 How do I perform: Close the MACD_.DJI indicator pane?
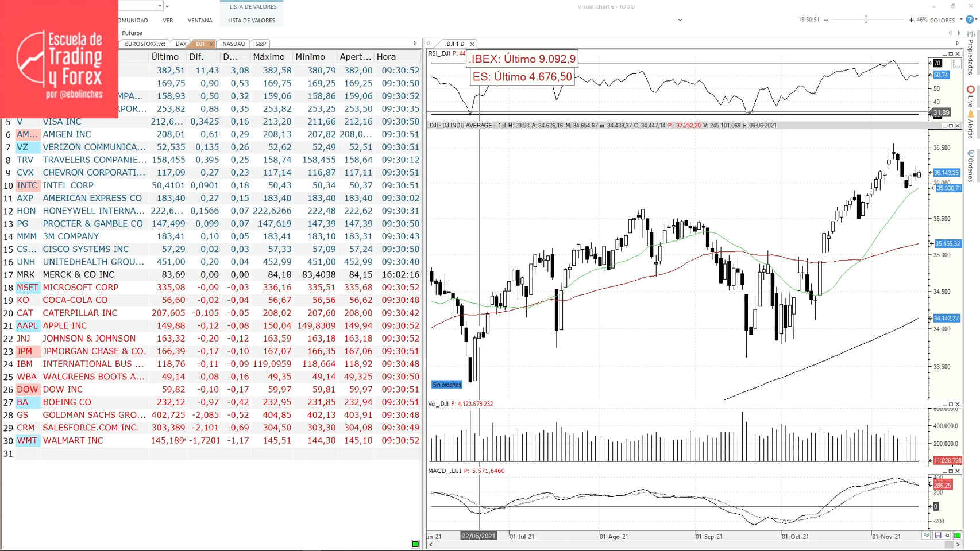958,471
